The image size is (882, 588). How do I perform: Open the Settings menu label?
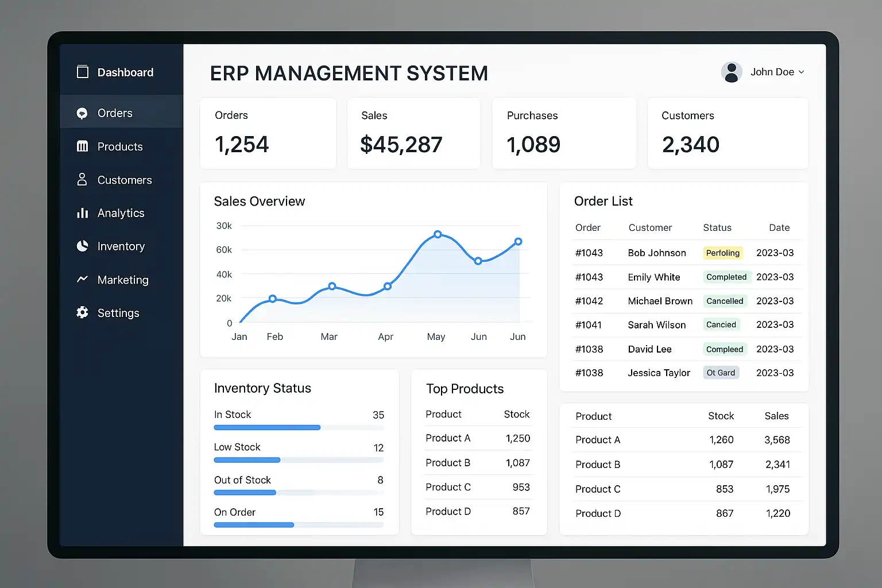pos(118,313)
